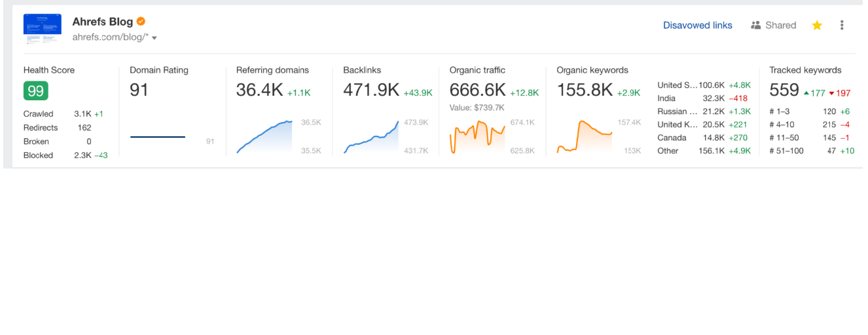Click the Domain Rating 91 value
The image size is (868, 335).
point(139,90)
